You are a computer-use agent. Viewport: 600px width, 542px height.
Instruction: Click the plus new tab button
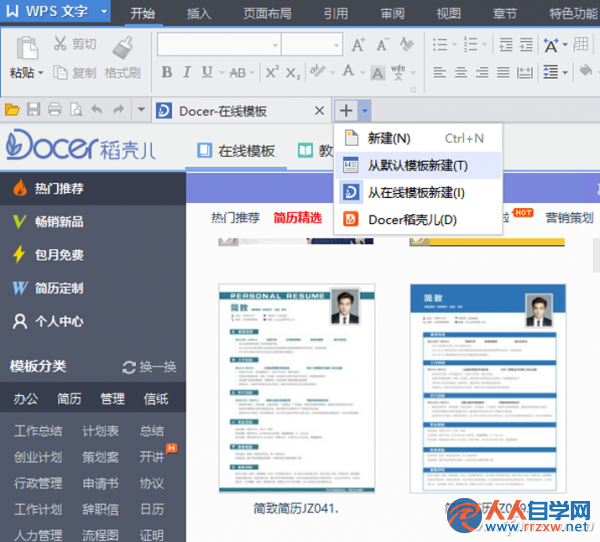point(346,111)
